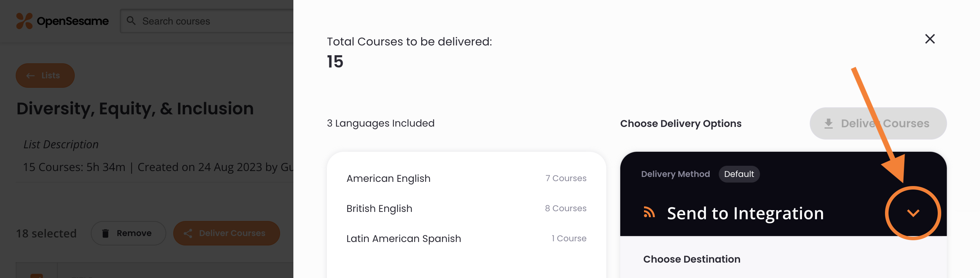Image resolution: width=980 pixels, height=278 pixels.
Task: Click the download icon on Deliver Courses
Action: (x=828, y=123)
